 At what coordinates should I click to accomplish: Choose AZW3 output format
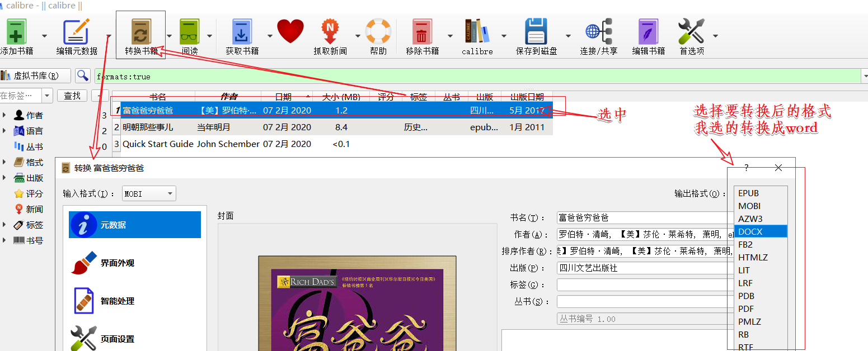point(761,219)
